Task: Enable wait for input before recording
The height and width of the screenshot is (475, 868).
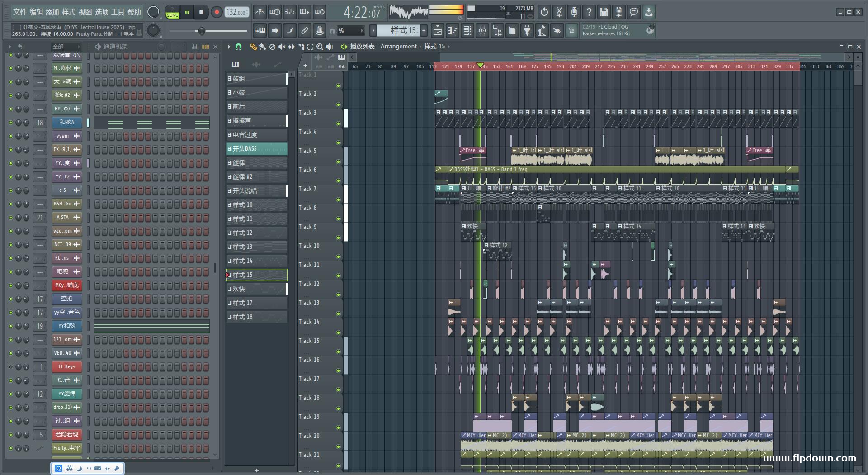Action: (x=274, y=12)
